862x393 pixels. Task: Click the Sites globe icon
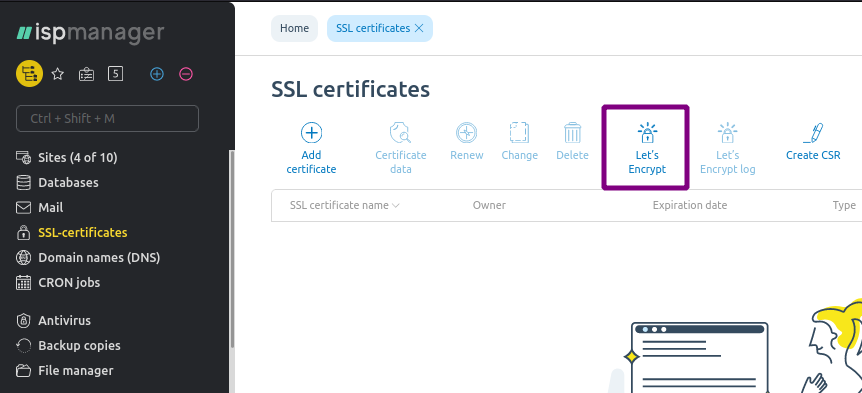[24, 158]
